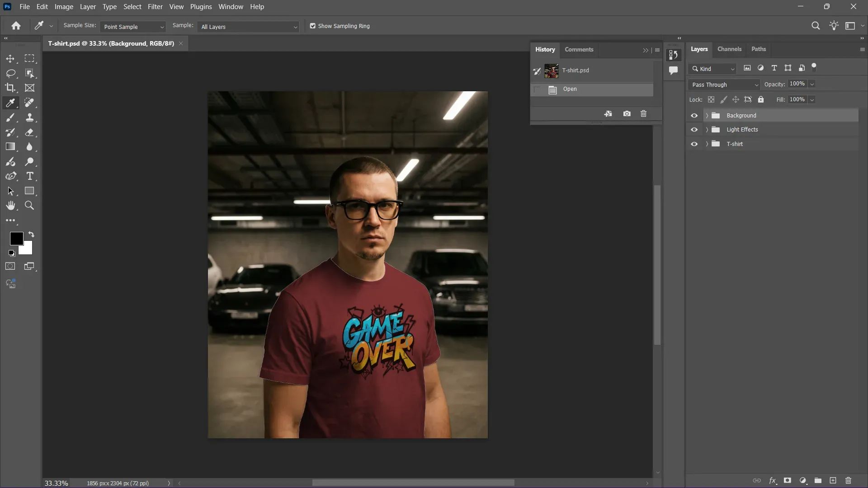Screen dimensions: 868x488
Task: Create a new layer with the plus icon
Action: tap(833, 480)
